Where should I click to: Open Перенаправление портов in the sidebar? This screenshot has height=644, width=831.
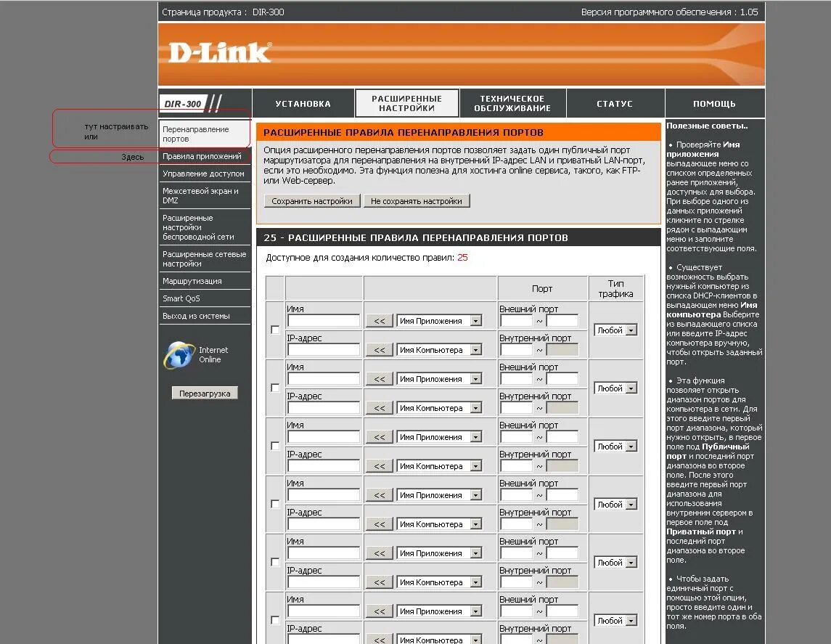pos(205,134)
